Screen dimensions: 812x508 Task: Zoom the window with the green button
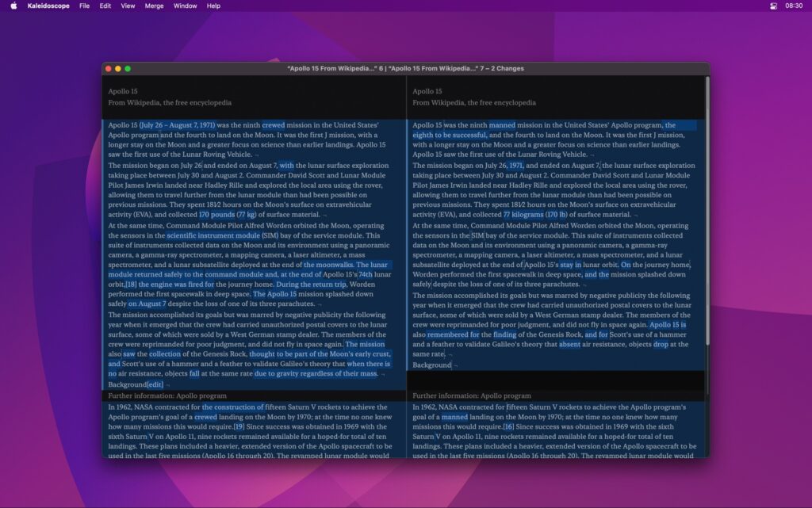pyautogui.click(x=128, y=68)
